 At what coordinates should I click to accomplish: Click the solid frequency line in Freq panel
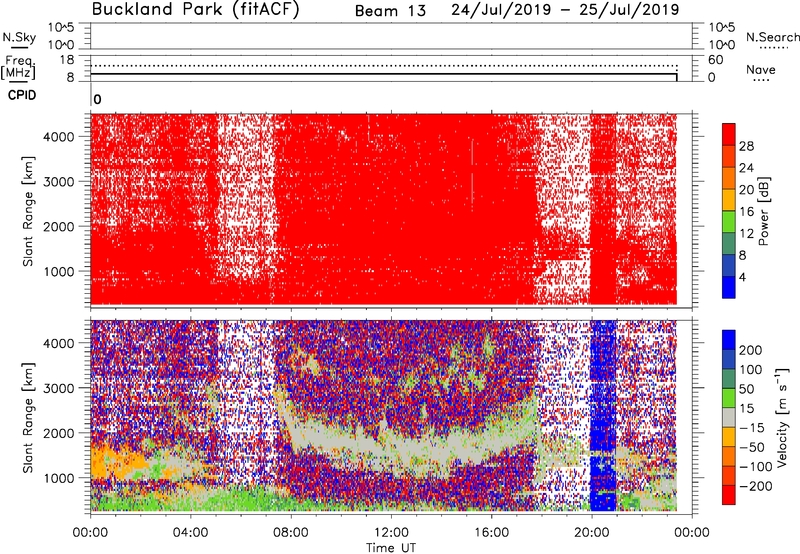pyautogui.click(x=384, y=74)
